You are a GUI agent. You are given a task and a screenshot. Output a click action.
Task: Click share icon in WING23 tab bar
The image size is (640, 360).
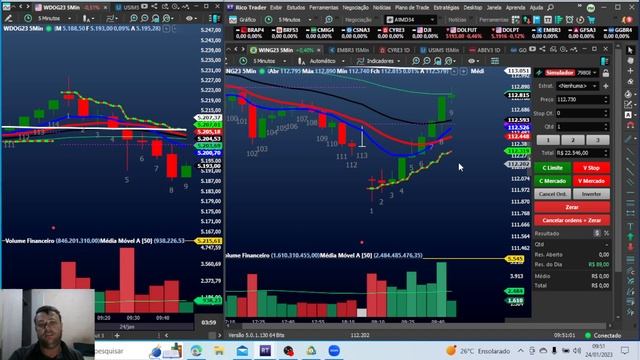(x=542, y=49)
